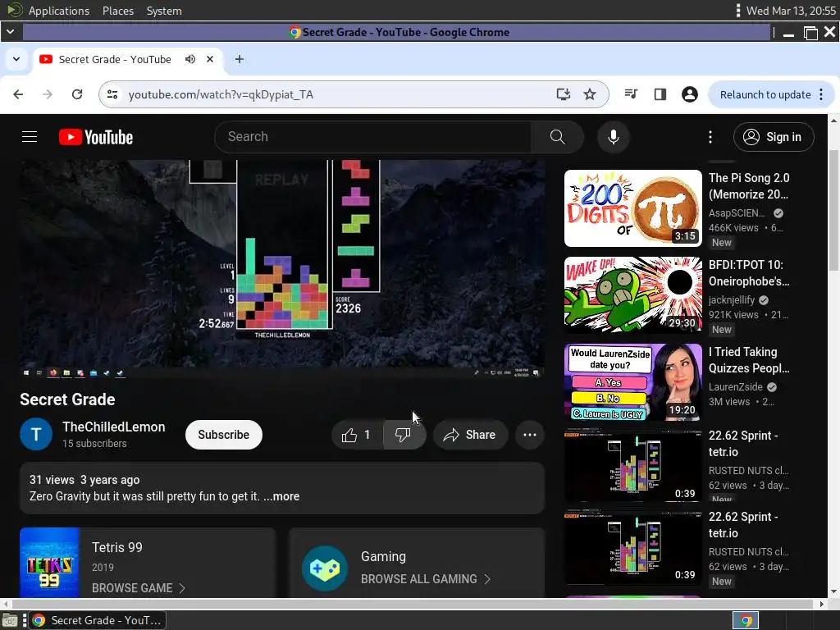
Task: View site information icon in address bar
Action: click(x=112, y=94)
